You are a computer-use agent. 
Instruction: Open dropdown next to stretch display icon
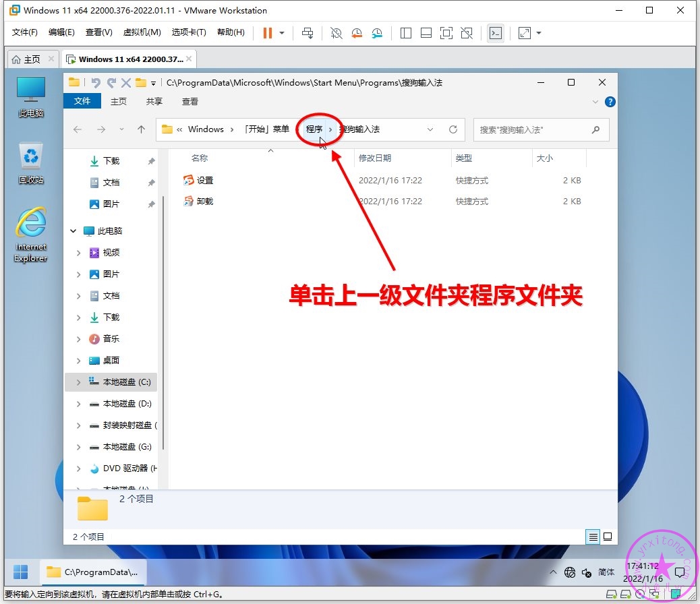click(539, 33)
